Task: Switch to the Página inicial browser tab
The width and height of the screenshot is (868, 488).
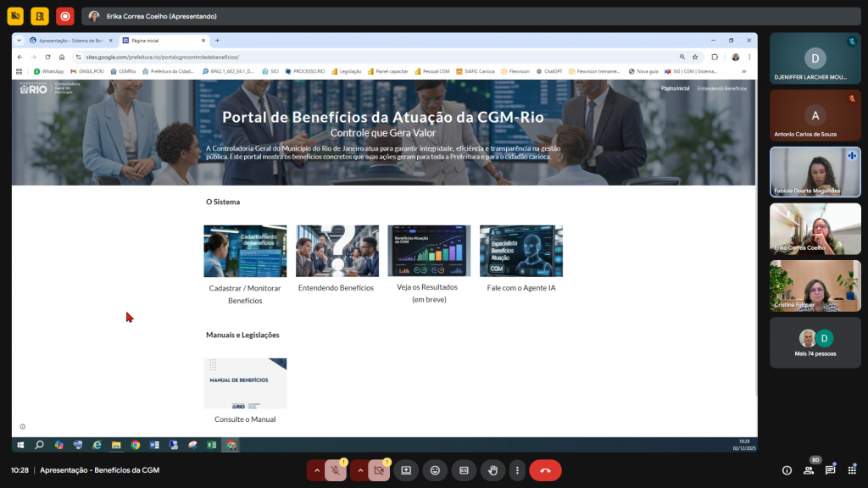Action: pos(163,40)
